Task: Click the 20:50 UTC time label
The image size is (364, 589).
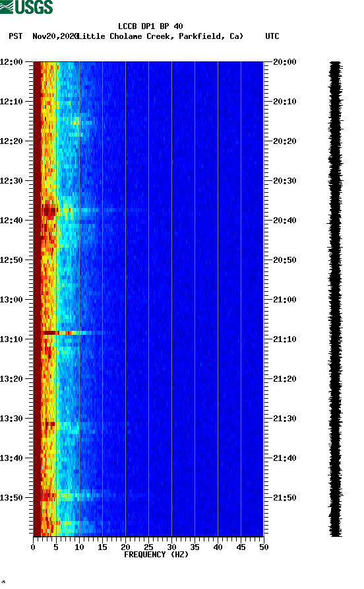Action: click(285, 260)
